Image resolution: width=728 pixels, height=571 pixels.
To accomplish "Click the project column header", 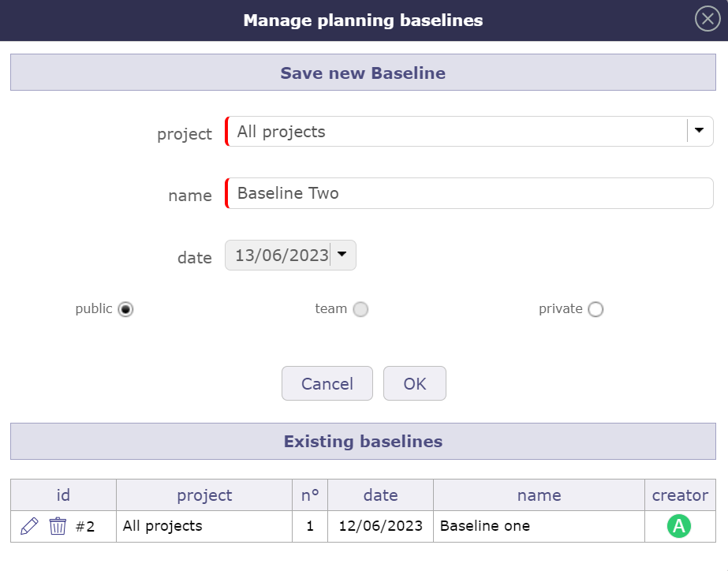I will point(203,494).
